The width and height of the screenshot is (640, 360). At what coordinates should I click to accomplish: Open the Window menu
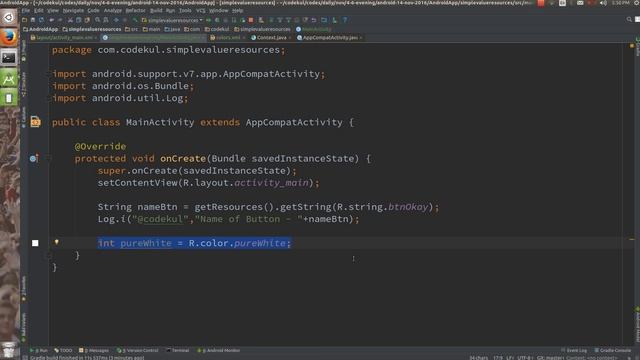tap(219, 11)
